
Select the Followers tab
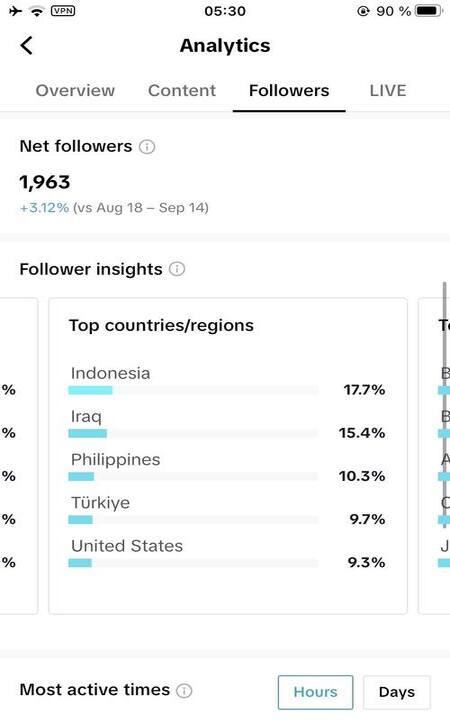click(289, 90)
